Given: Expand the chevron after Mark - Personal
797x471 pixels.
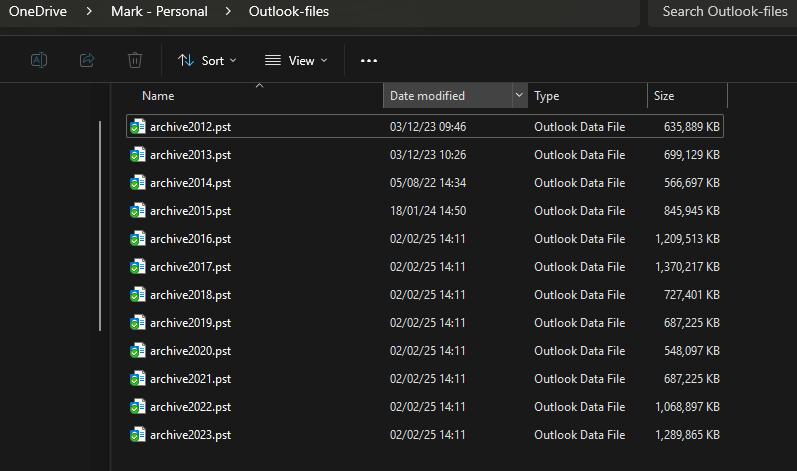Looking at the screenshot, I should click(228, 11).
